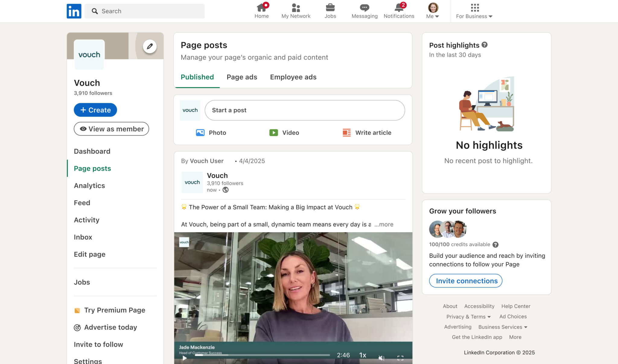Open the Help Center footer link

[x=516, y=306]
